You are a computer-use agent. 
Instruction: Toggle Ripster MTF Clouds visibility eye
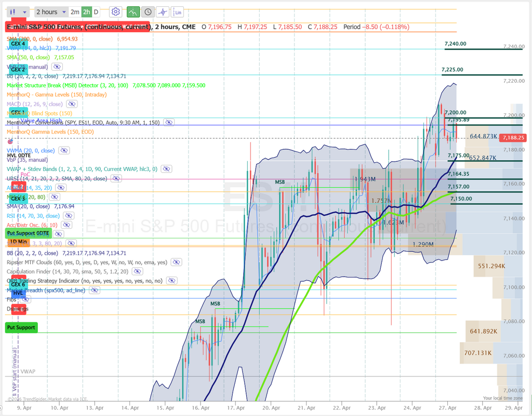point(176,263)
